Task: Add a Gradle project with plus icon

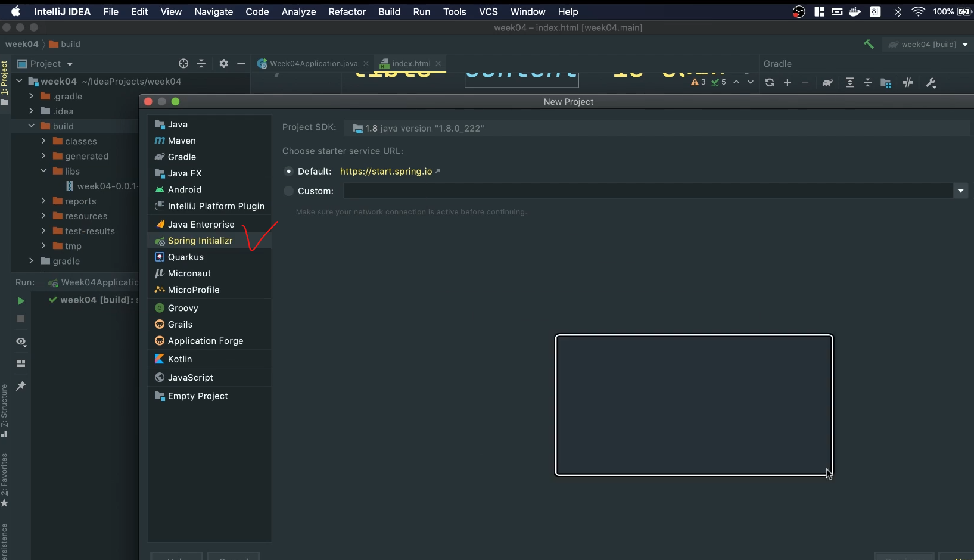Action: (788, 83)
